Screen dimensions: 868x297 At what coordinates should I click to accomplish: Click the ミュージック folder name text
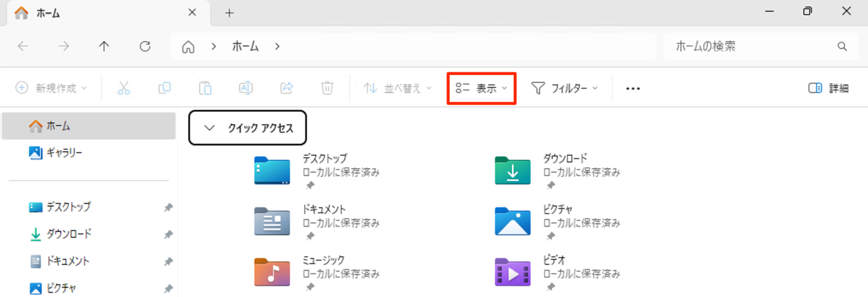pyautogui.click(x=324, y=260)
